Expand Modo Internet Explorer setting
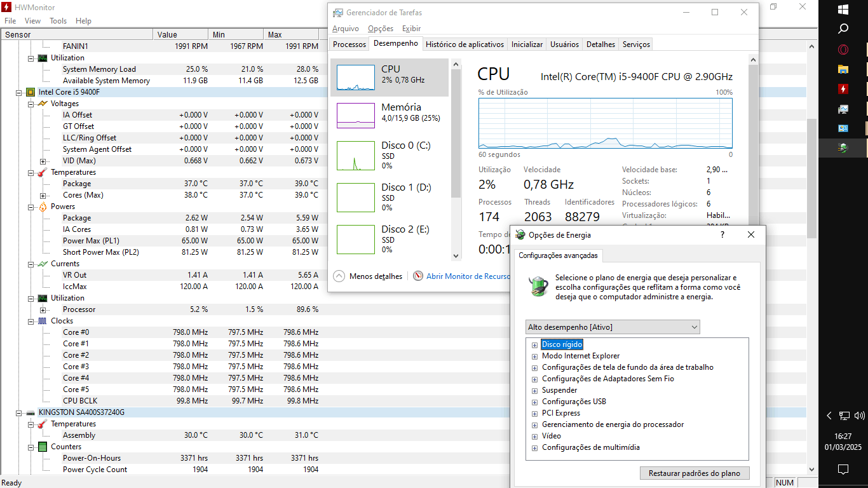This screenshot has height=488, width=868. click(535, 356)
